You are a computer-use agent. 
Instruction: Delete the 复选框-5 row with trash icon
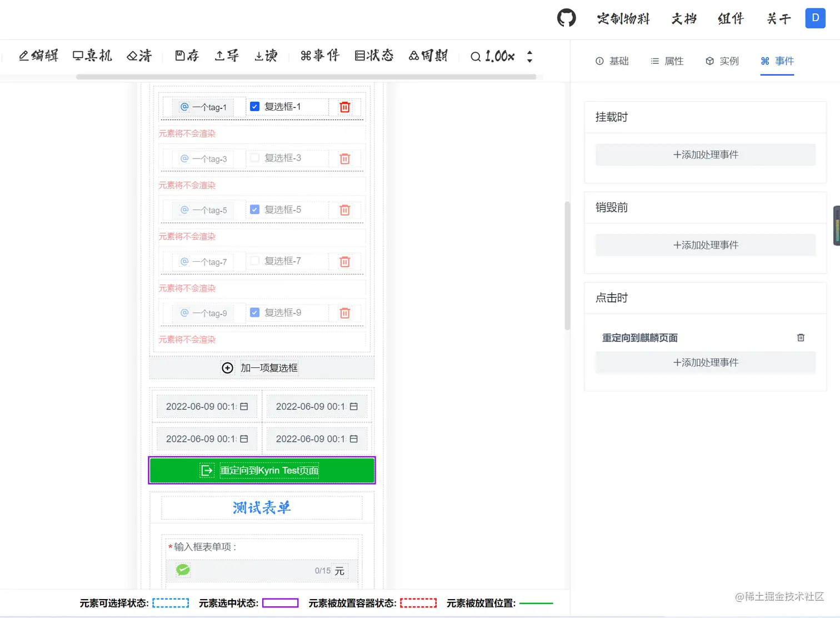pyautogui.click(x=345, y=210)
